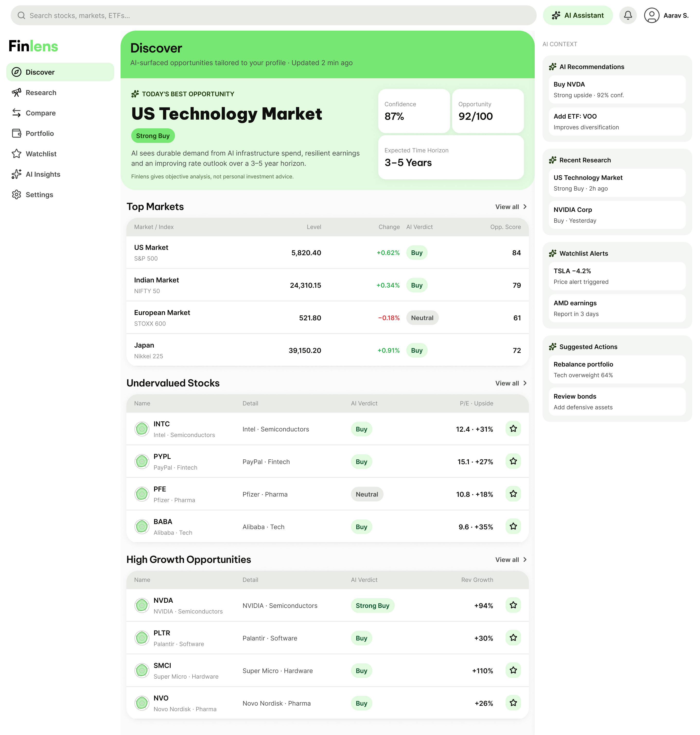Screen dimensions: 700x735
Task: Navigate to Portfolio
Action: tap(60, 133)
